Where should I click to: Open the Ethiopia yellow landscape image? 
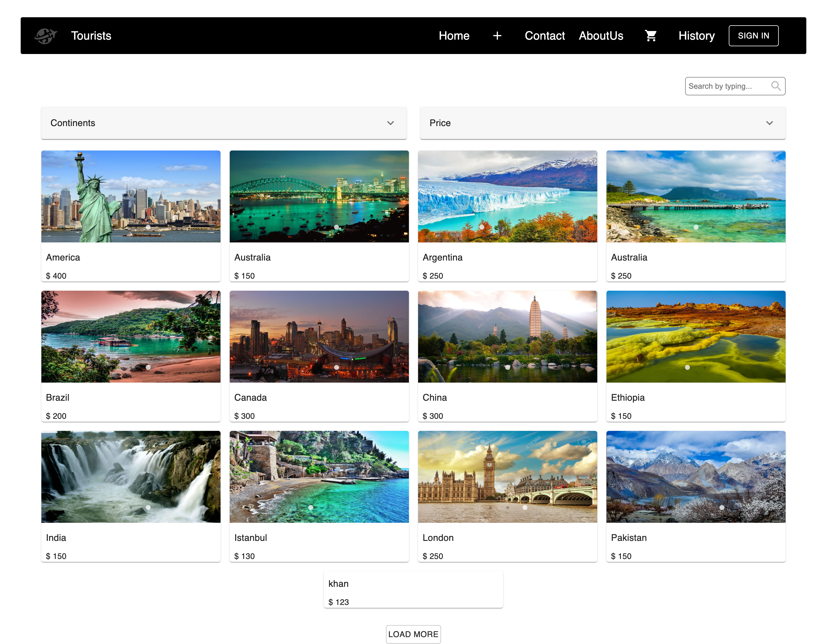coord(696,337)
